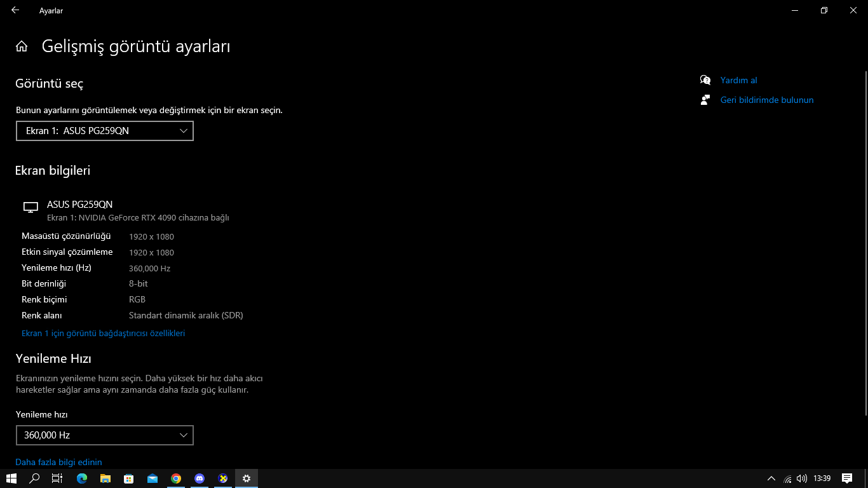Click the Bit derinliği label
The width and height of the screenshot is (868, 488).
[44, 283]
